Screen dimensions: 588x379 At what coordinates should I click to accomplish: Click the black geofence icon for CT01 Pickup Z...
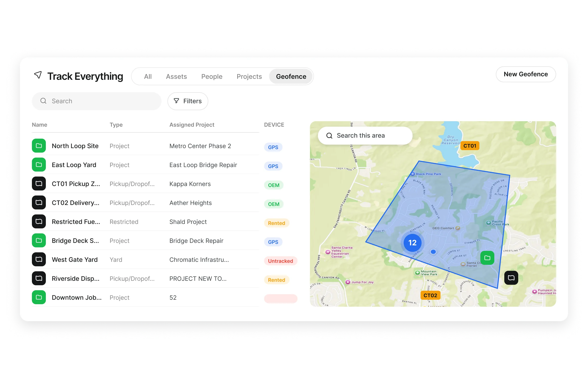point(39,184)
